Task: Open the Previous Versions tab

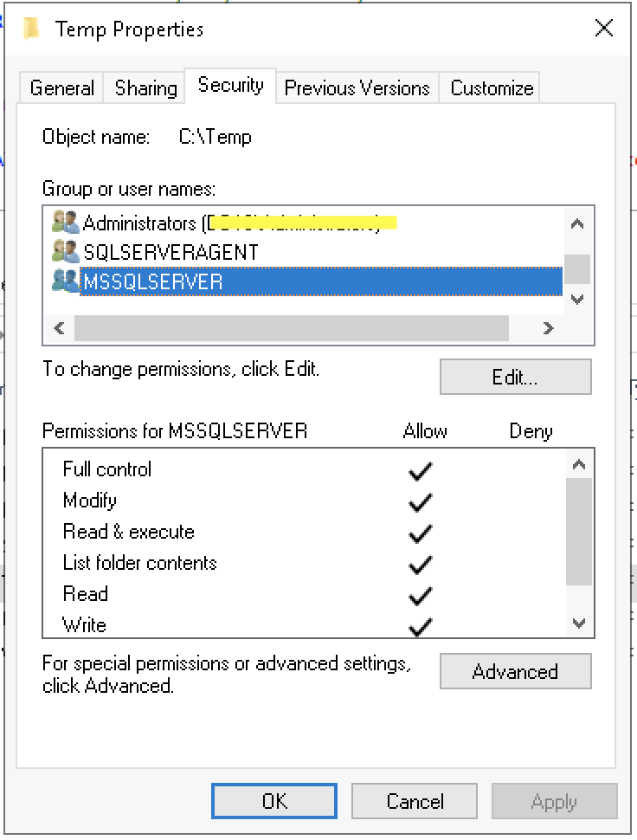Action: point(357,87)
